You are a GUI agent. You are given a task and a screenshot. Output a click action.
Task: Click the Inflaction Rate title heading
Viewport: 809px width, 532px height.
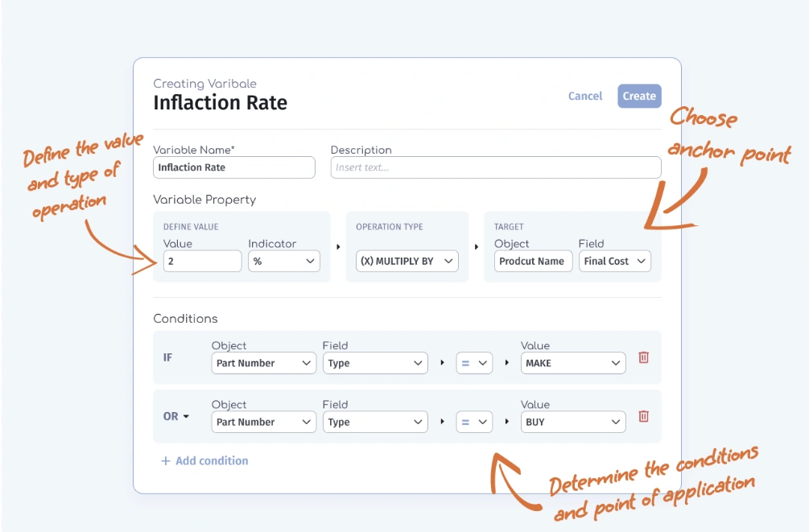tap(221, 103)
